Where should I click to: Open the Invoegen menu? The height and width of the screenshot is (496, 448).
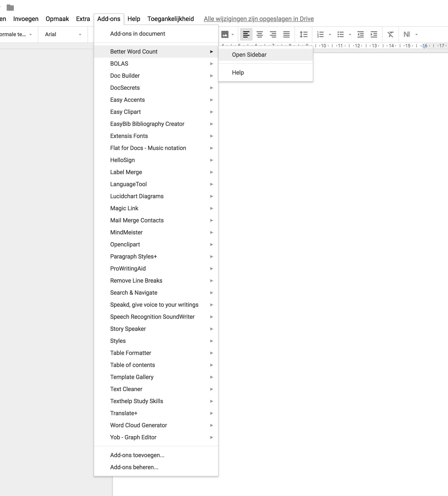(26, 19)
